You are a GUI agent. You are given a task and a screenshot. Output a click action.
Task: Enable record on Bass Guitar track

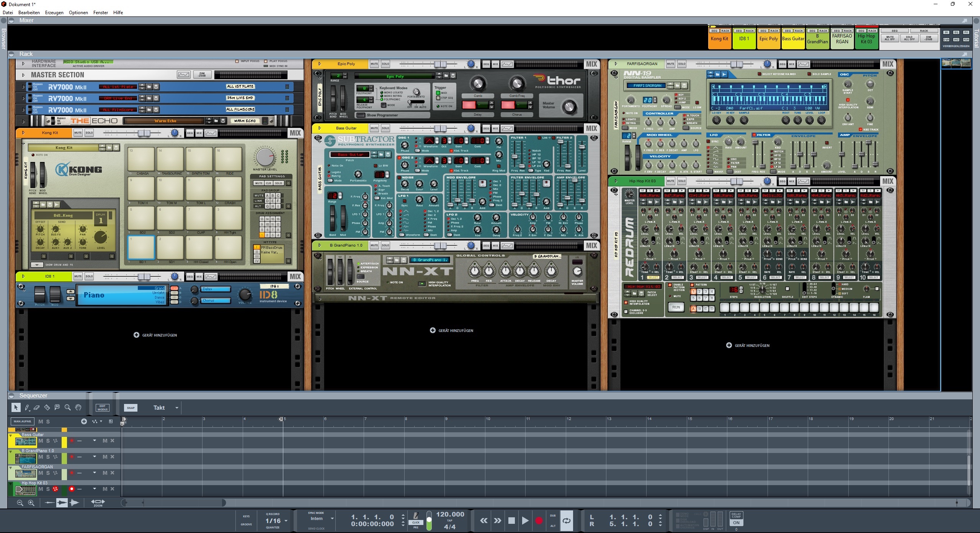[x=72, y=441]
